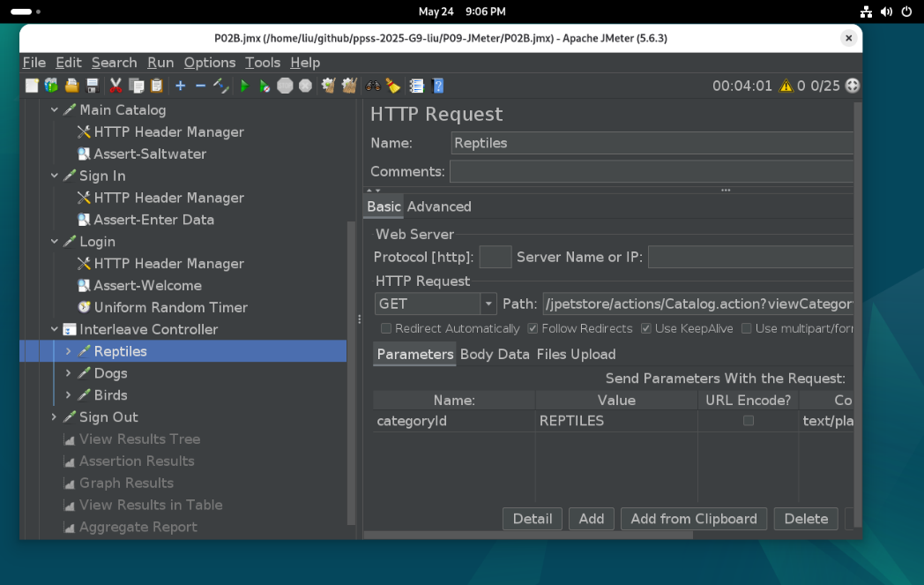Expand the Sign Out tree node
Screen dimensions: 924x585
click(54, 417)
